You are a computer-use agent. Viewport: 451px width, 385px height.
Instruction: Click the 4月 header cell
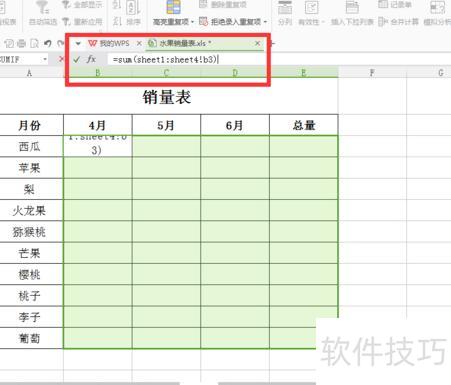click(x=98, y=125)
